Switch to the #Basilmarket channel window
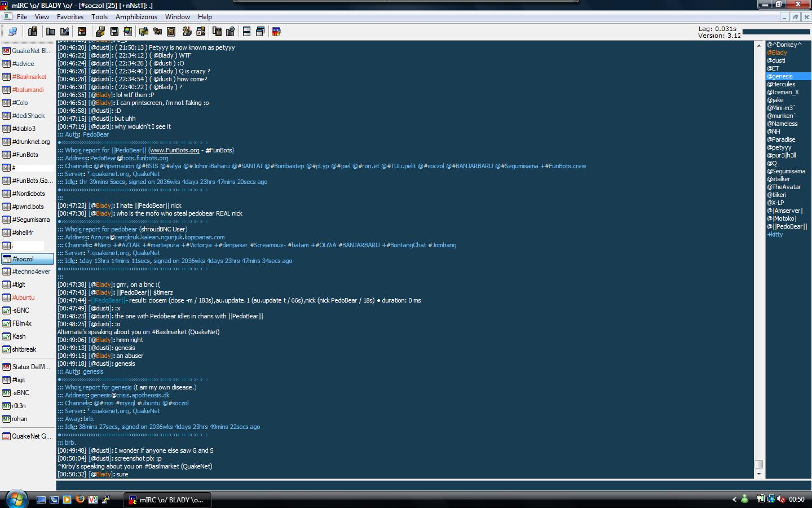The height and width of the screenshot is (508, 812). tap(28, 77)
